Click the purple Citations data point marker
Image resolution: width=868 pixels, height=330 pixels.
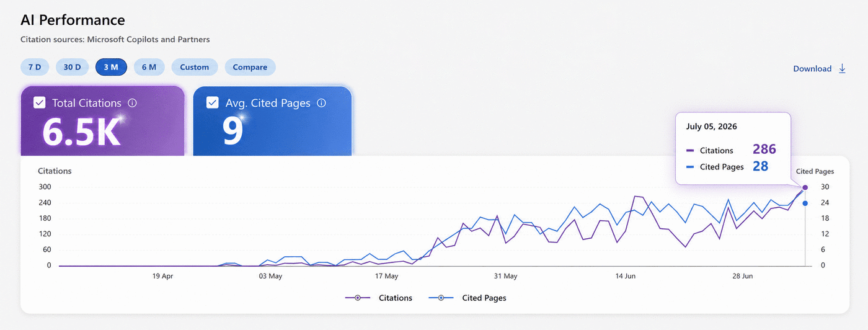click(x=805, y=187)
